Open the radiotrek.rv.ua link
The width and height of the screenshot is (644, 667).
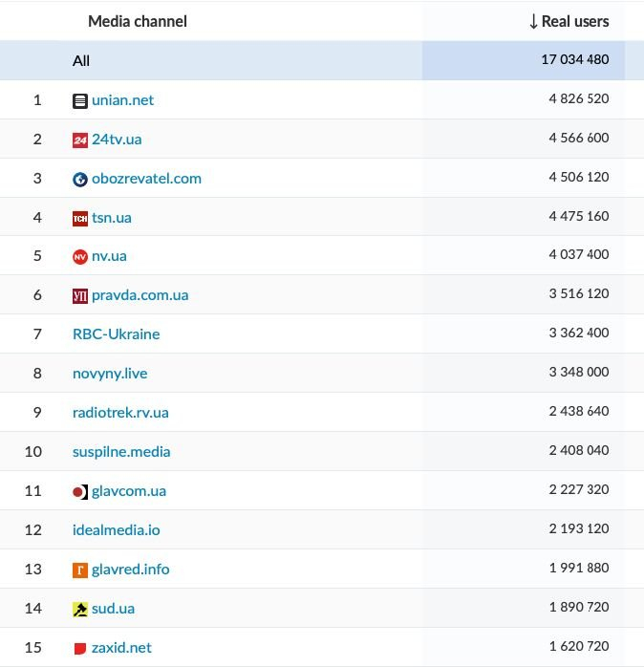pos(120,413)
